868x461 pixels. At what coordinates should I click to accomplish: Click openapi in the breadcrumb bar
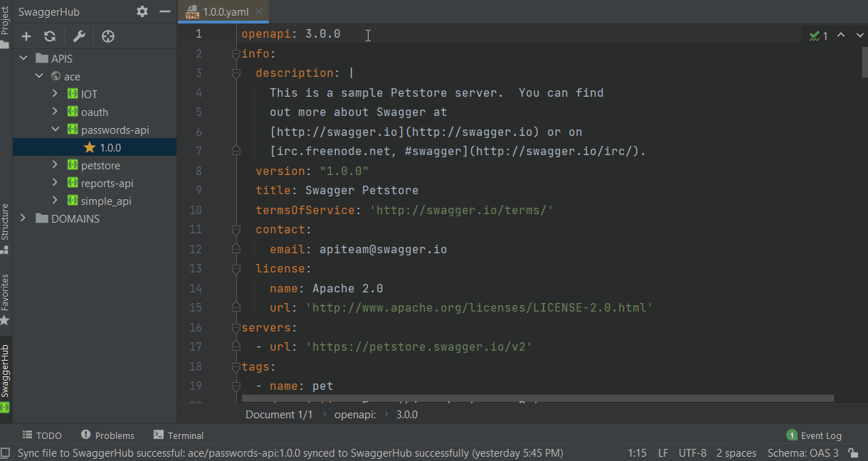tap(355, 414)
